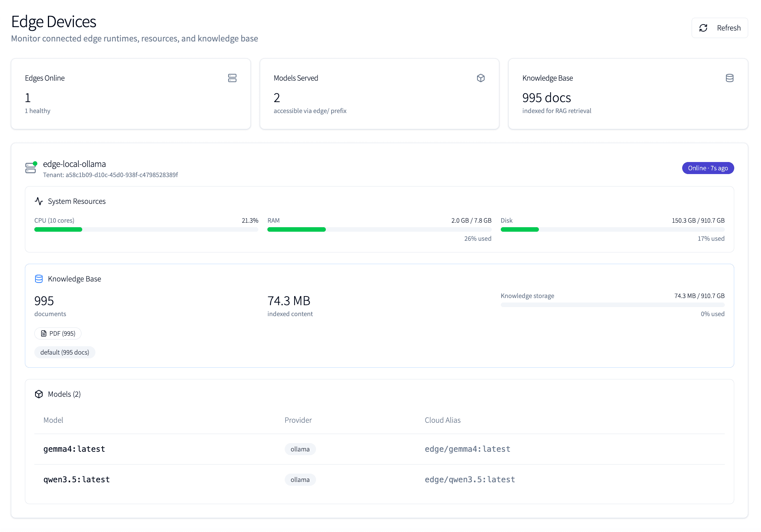Click the Knowledge storage progress bar
The height and width of the screenshot is (532, 761).
click(612, 305)
